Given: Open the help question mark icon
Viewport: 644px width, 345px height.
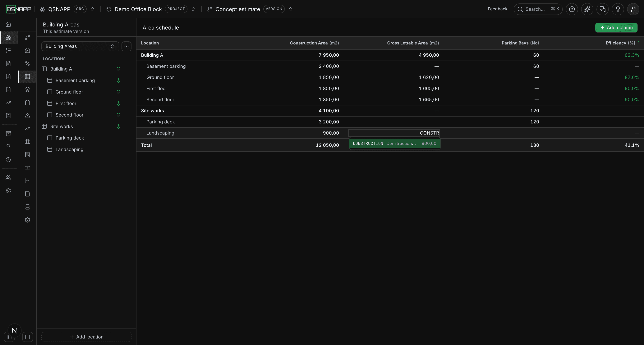Looking at the screenshot, I should 572,9.
